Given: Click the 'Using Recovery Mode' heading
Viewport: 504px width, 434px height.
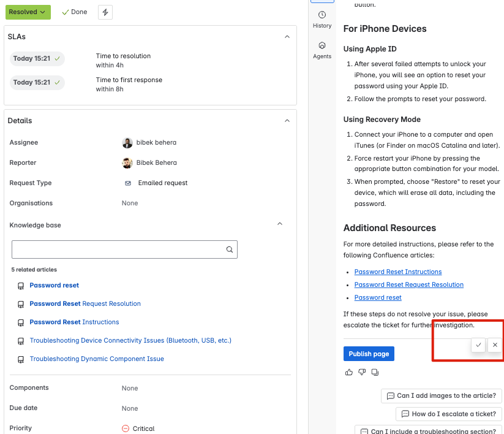Looking at the screenshot, I should pos(382,120).
